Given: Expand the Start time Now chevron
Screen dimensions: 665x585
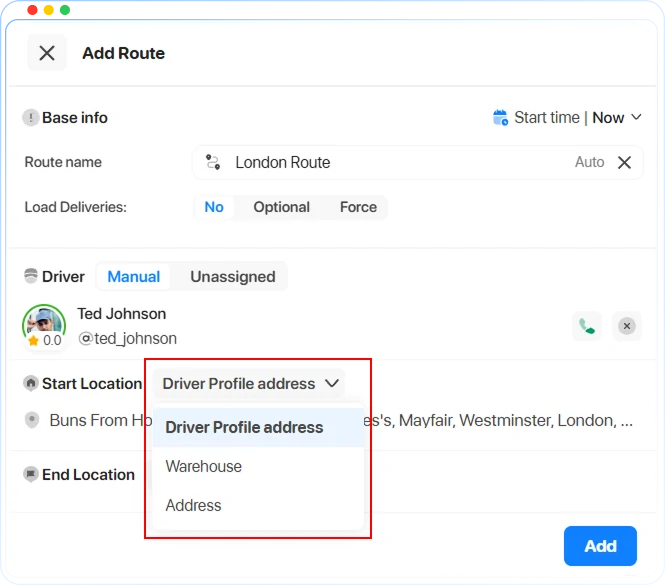Looking at the screenshot, I should 636,117.
